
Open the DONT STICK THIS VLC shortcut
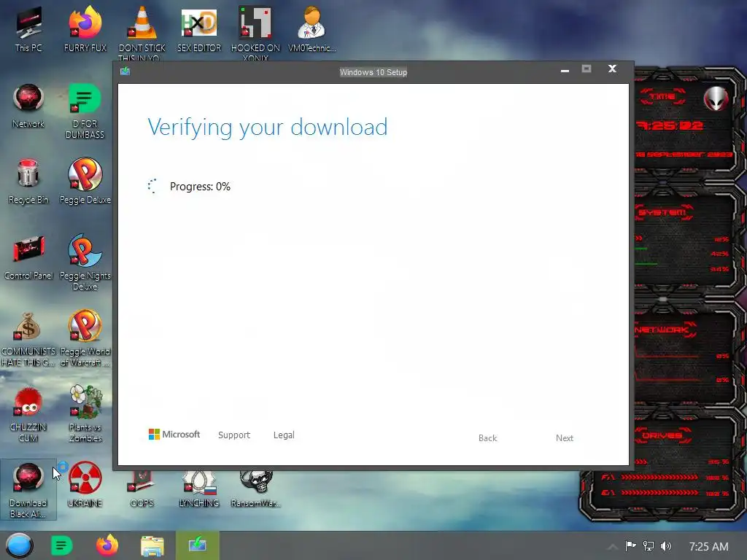click(142, 32)
